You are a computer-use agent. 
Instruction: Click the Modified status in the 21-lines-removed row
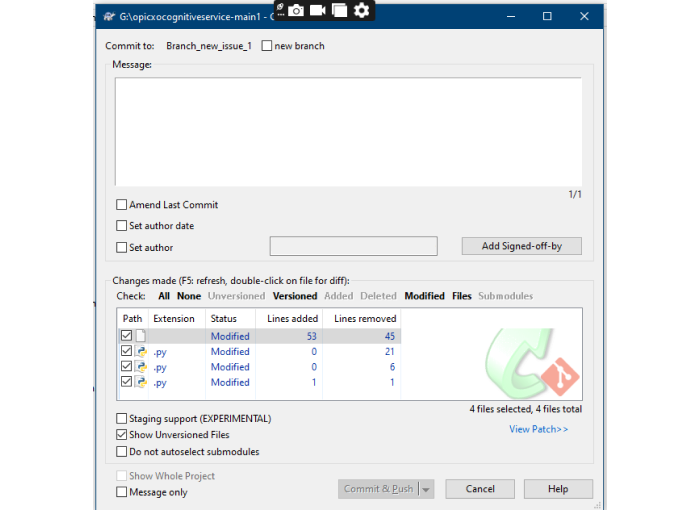[230, 351]
